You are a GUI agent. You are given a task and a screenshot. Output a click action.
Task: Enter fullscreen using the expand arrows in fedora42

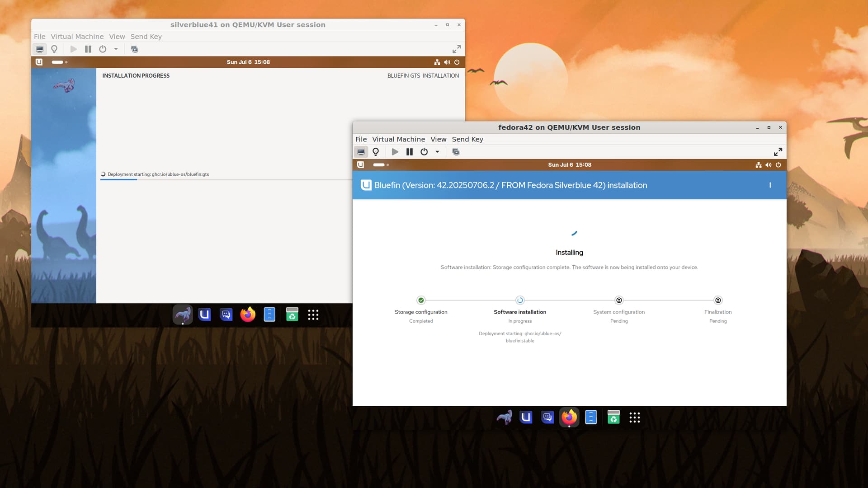click(778, 152)
